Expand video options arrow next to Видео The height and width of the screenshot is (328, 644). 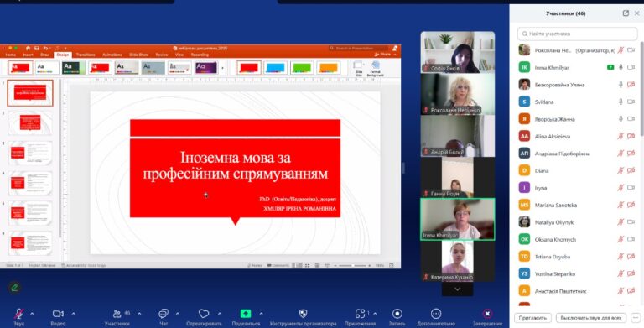tap(74, 314)
